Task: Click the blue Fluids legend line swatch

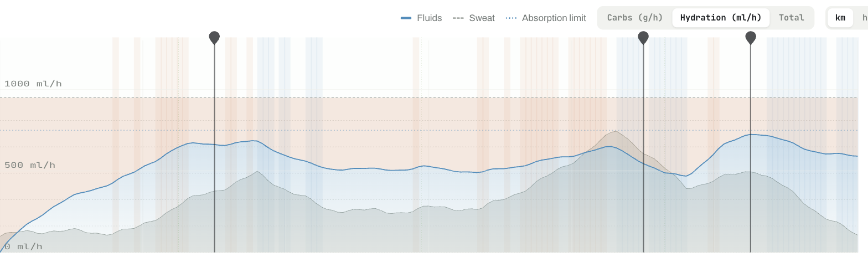Action: click(x=406, y=18)
